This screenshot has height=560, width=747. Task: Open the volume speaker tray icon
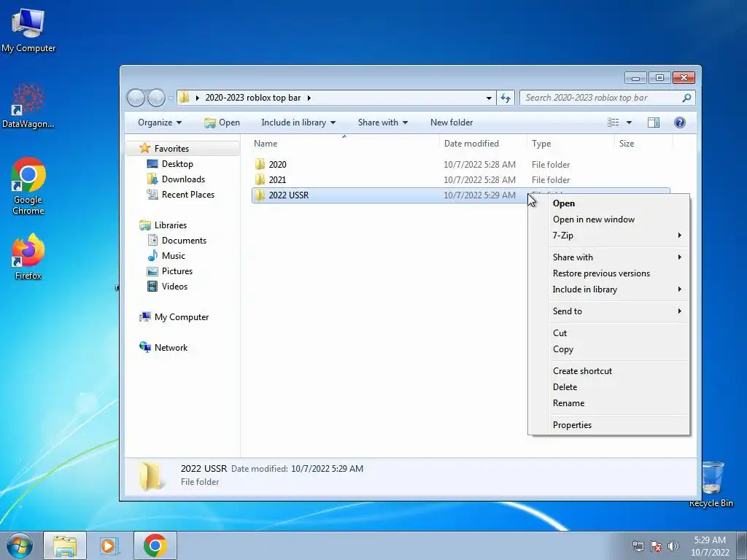673,546
